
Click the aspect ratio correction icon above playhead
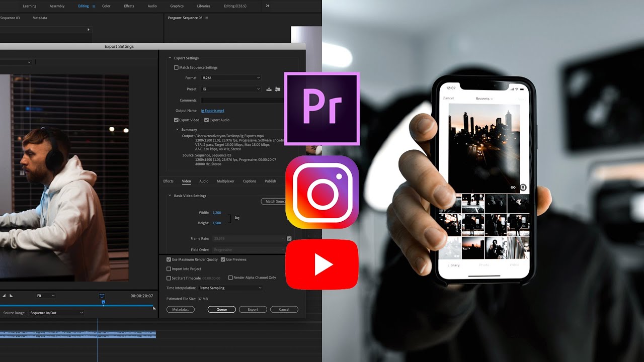pos(102,296)
